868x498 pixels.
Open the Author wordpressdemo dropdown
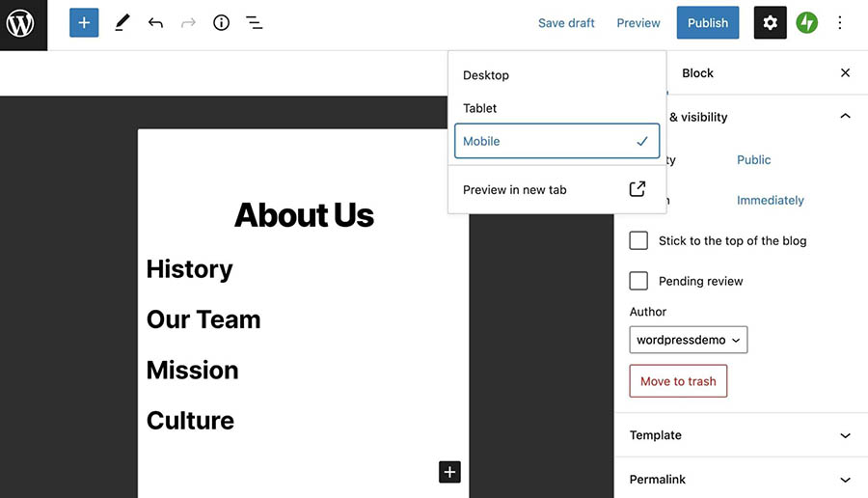[688, 340]
